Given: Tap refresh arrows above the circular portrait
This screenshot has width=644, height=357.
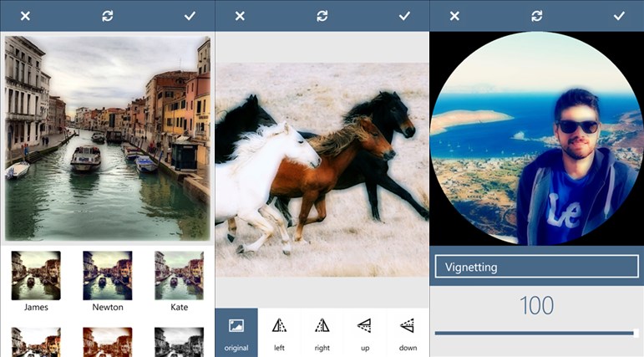Looking at the screenshot, I should (536, 16).
